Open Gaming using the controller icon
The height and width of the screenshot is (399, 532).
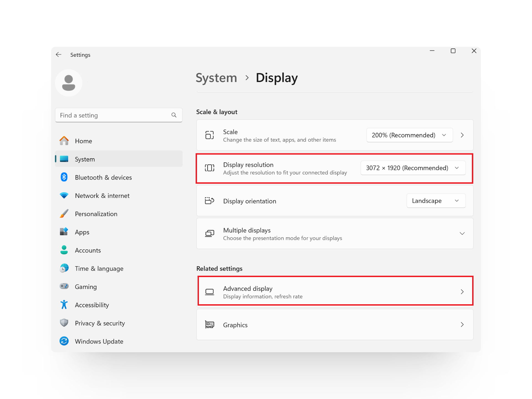pyautogui.click(x=64, y=286)
